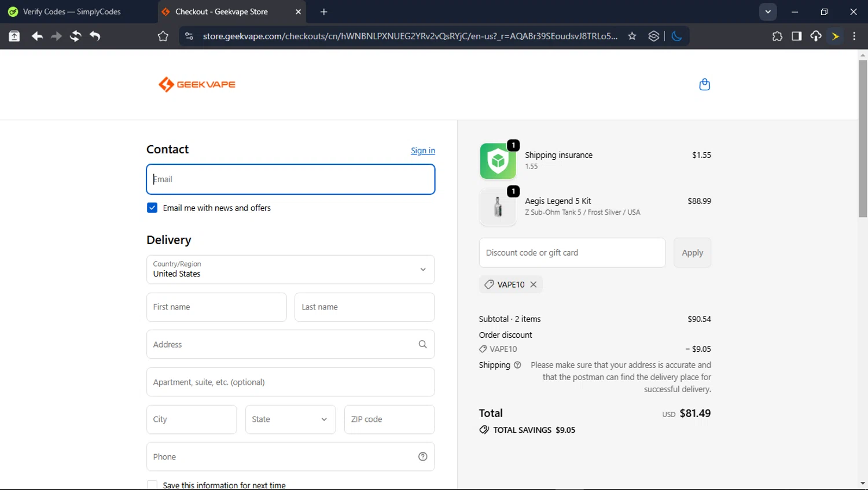Click the share page icon in toolbar
Image resolution: width=868 pixels, height=490 pixels.
[x=14, y=36]
